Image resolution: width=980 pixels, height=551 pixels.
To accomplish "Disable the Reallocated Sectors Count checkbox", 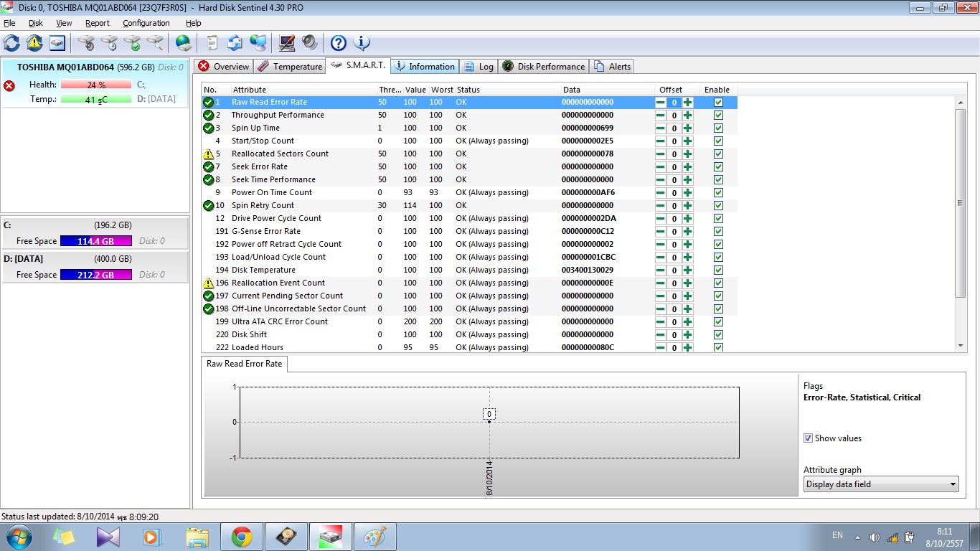I will pos(718,154).
